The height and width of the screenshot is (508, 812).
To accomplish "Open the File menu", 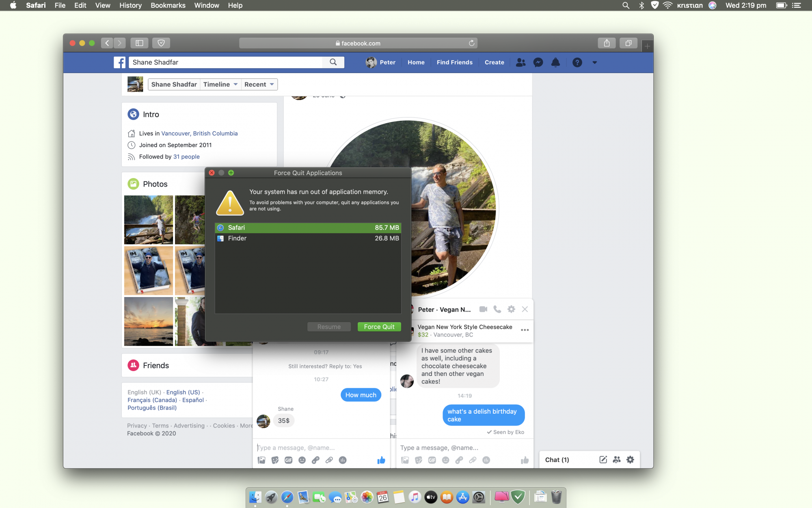I will click(60, 5).
